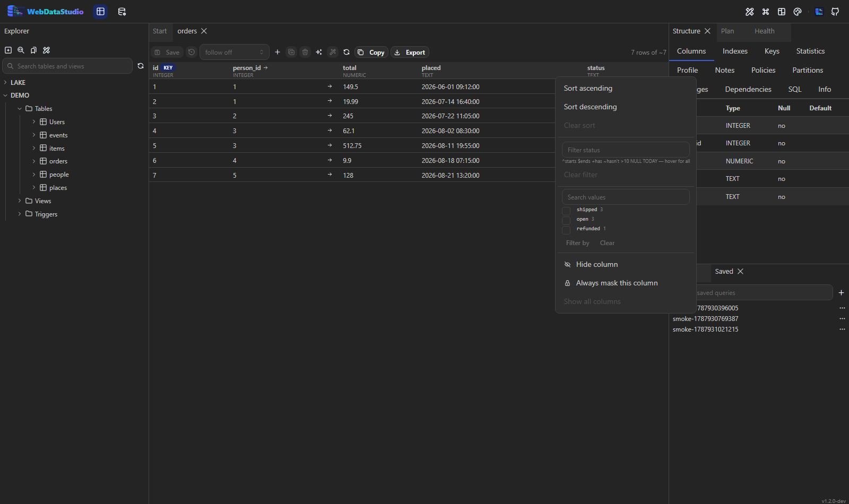
Task: Close the orders tab
Action: coord(204,31)
